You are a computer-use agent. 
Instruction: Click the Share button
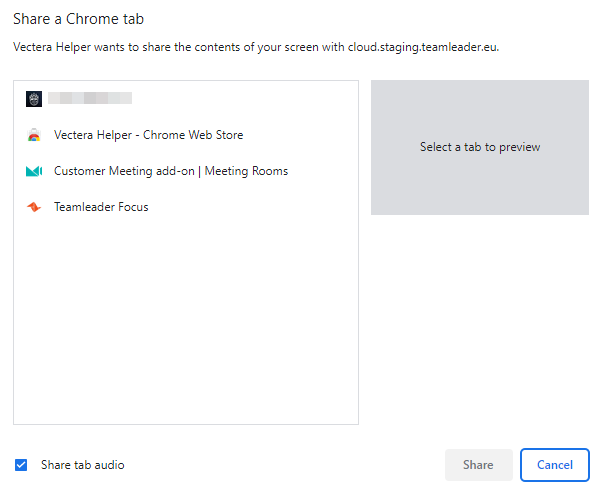478,465
